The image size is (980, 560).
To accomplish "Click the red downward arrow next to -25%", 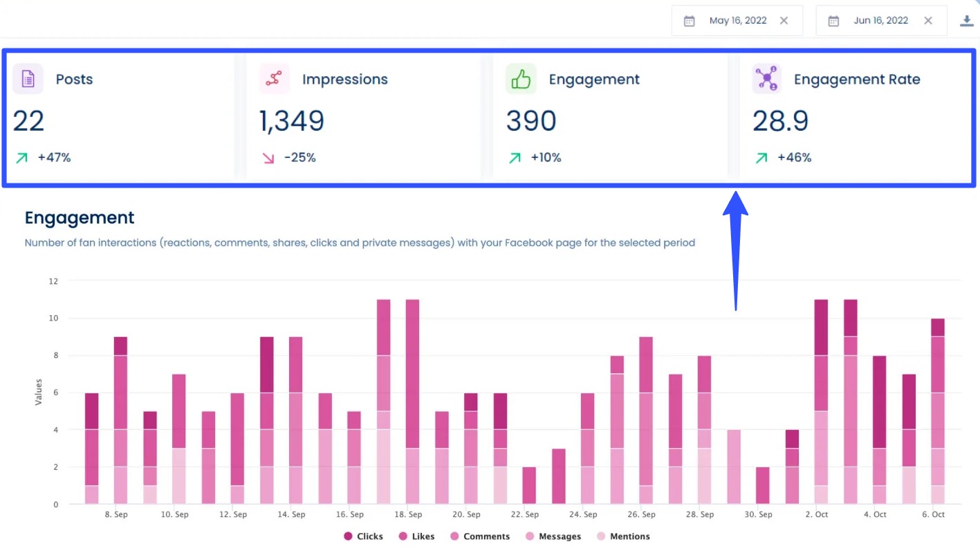I will (268, 157).
